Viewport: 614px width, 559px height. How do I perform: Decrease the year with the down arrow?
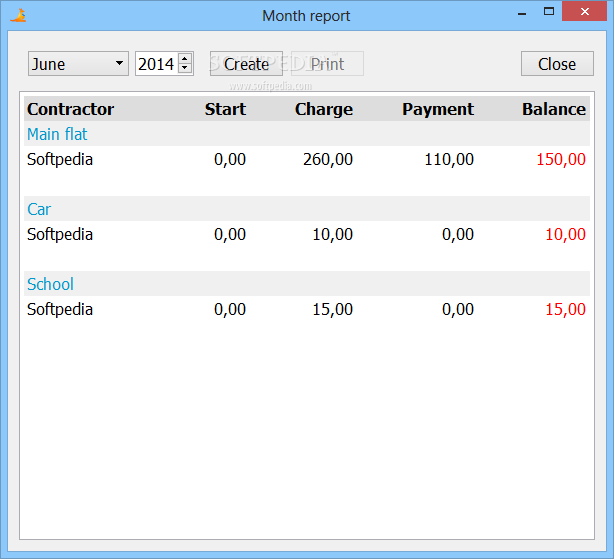pyautogui.click(x=185, y=69)
